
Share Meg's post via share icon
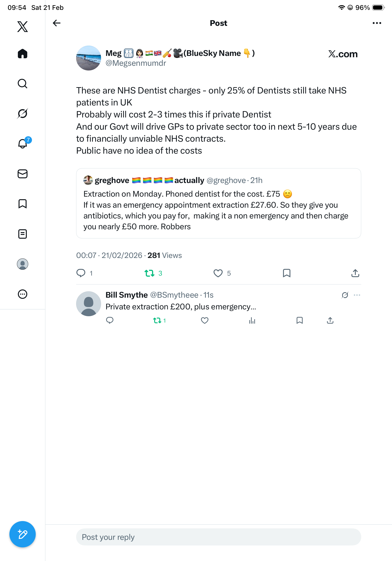pyautogui.click(x=355, y=273)
